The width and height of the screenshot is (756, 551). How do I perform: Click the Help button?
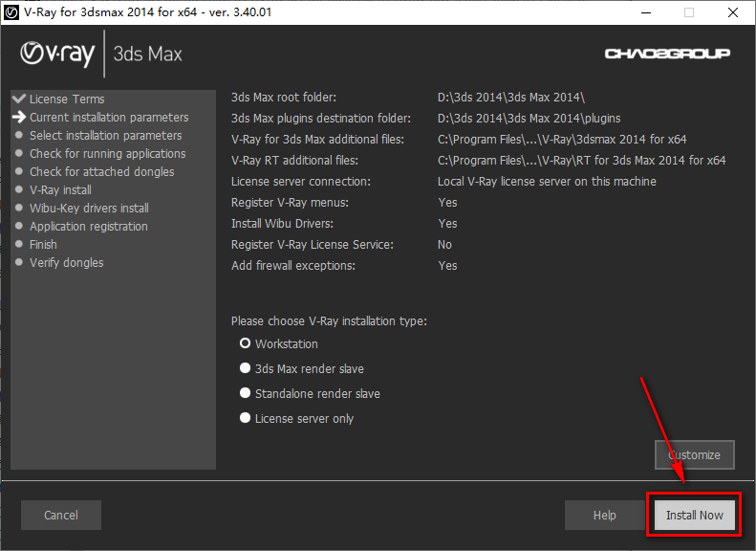[604, 515]
